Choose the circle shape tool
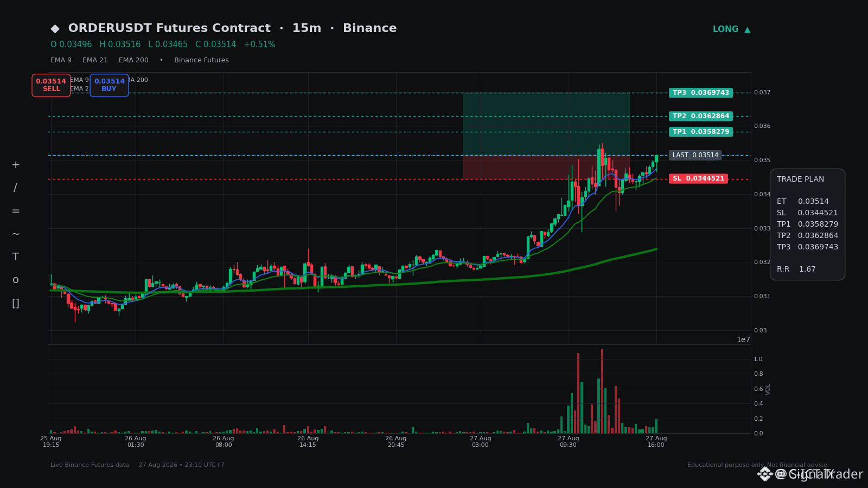Image resolution: width=868 pixels, height=488 pixels. point(16,280)
